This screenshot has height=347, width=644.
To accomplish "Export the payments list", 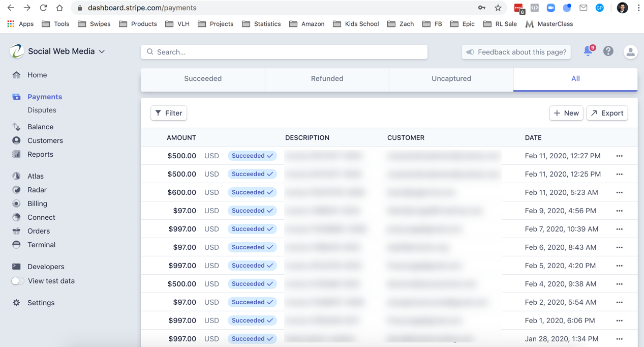I will coord(607,113).
